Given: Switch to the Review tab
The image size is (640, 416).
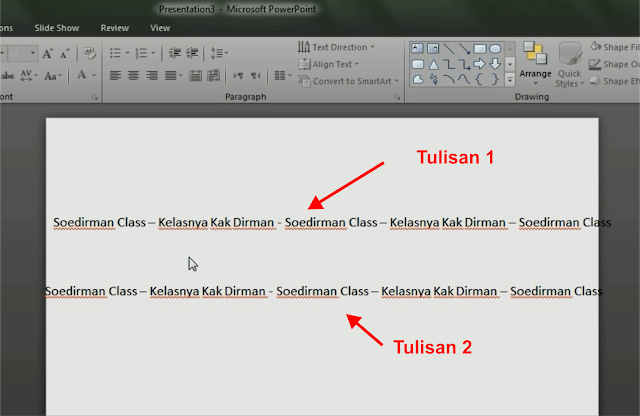Looking at the screenshot, I should pos(115,28).
